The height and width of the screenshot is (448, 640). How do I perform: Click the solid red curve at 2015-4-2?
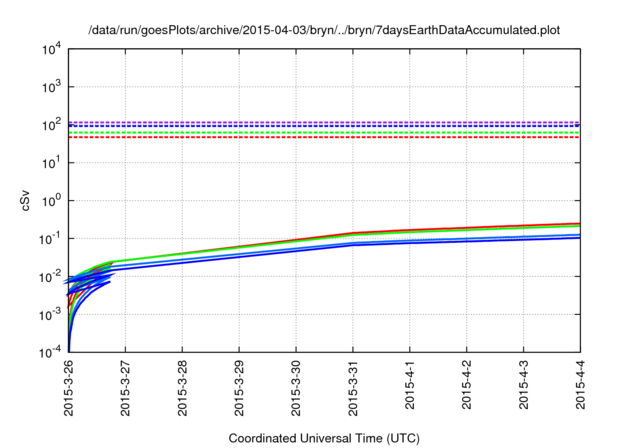(x=467, y=228)
